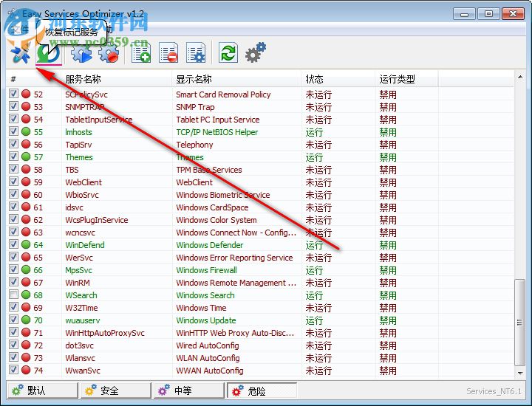Select the Windows Search display name
This screenshot has width=532, height=406.
pos(205,295)
